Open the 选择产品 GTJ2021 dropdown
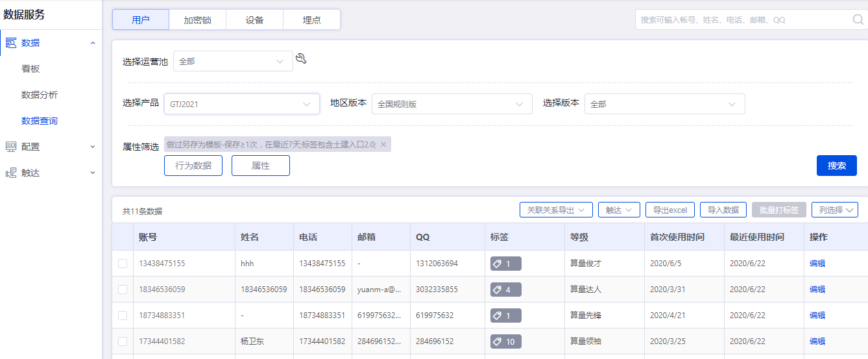 241,104
